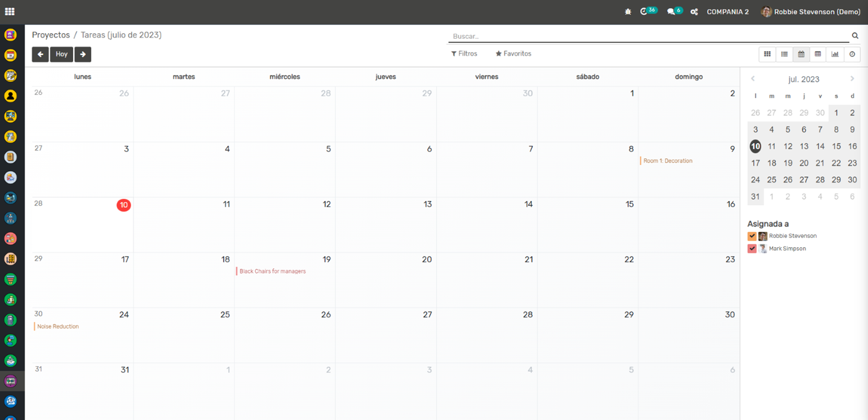868x420 pixels.
Task: Open conversations icon with 6 badge
Action: (671, 12)
